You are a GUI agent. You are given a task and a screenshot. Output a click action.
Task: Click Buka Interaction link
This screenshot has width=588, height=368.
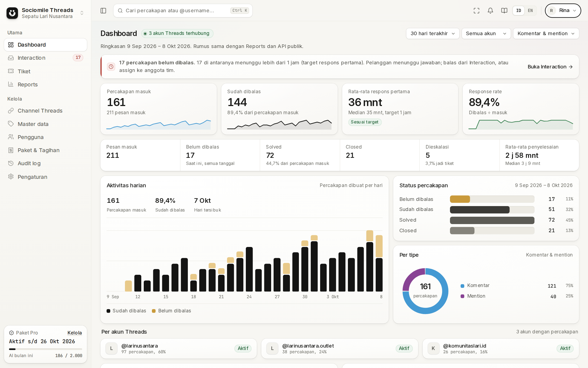(x=550, y=67)
